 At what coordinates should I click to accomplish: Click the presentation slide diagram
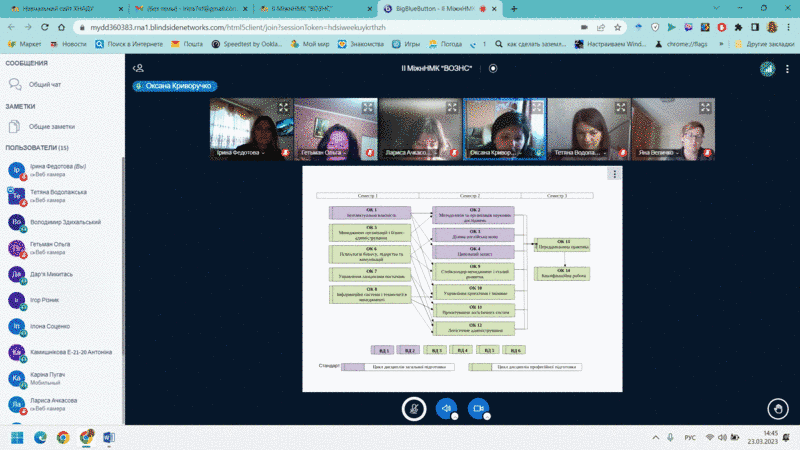(462, 279)
